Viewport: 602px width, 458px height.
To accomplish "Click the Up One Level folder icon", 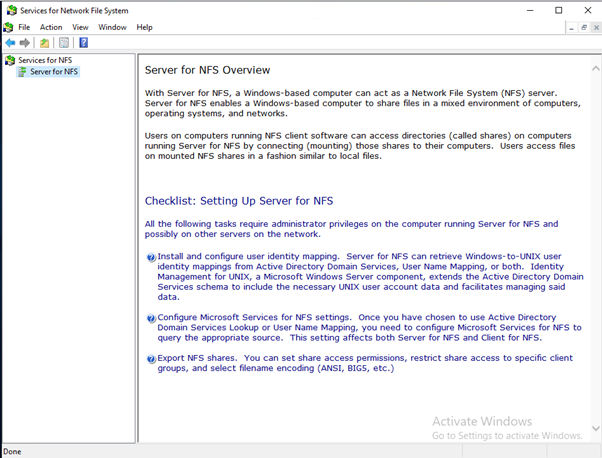I will tap(45, 43).
